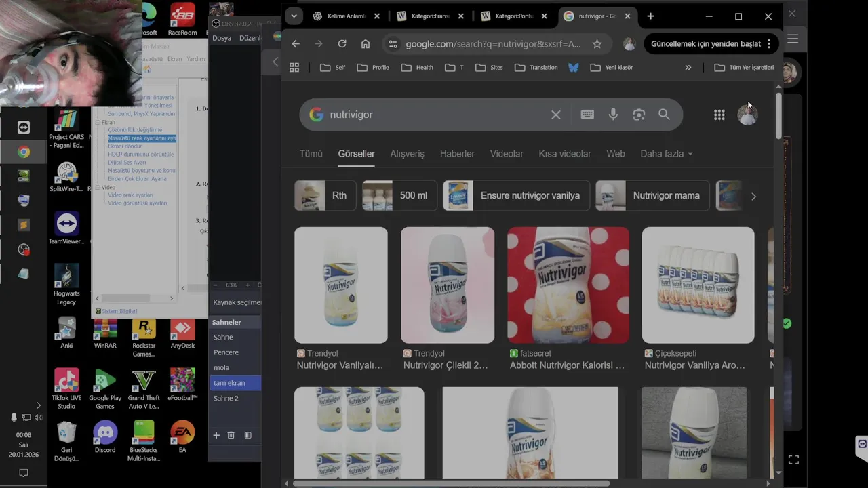Show next suggestion chips arrow
The width and height of the screenshot is (868, 488).
[x=753, y=196]
